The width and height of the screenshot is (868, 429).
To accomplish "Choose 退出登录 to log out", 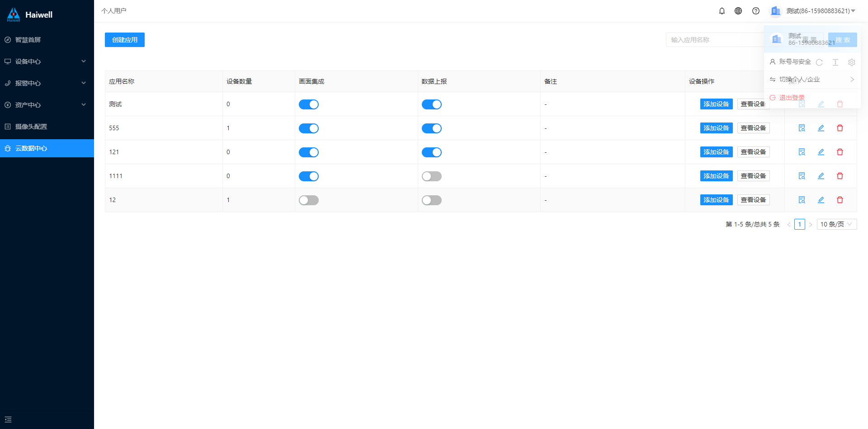I will (792, 98).
